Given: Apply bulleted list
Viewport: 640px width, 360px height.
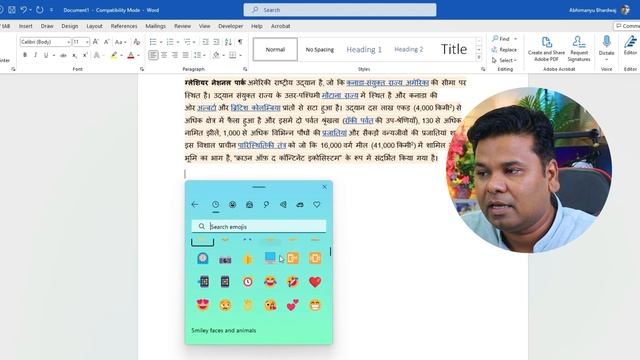Looking at the screenshot, I should pos(153,42).
